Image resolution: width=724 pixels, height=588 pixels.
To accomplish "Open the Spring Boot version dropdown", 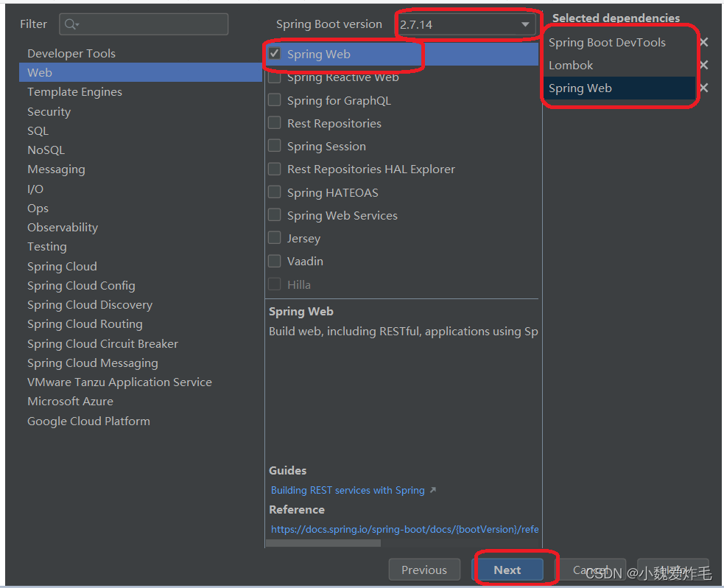I will point(465,24).
